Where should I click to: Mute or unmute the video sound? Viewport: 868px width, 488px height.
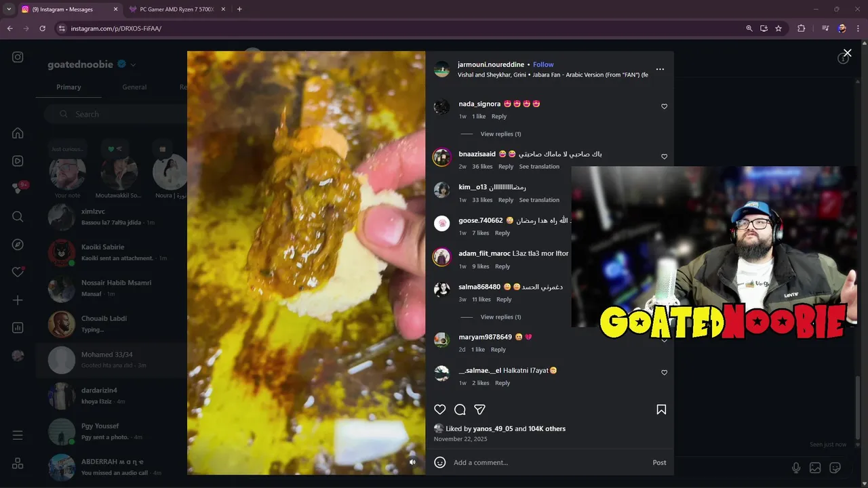[x=412, y=462]
